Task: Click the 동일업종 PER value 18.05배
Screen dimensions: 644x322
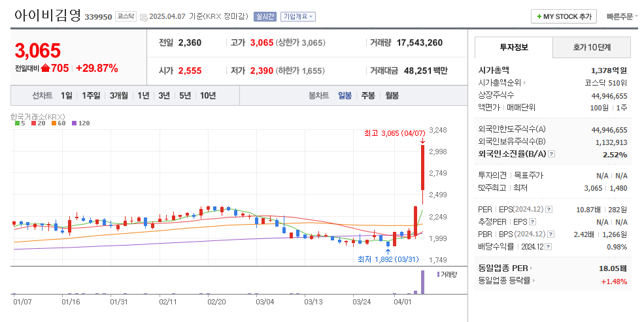Action: [x=613, y=268]
